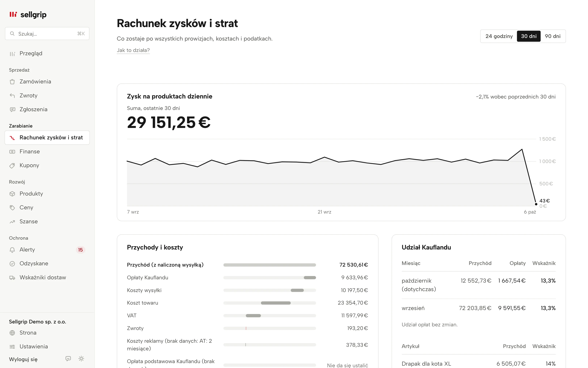
Task: Click the Ceny tag icon
Action: click(12, 208)
